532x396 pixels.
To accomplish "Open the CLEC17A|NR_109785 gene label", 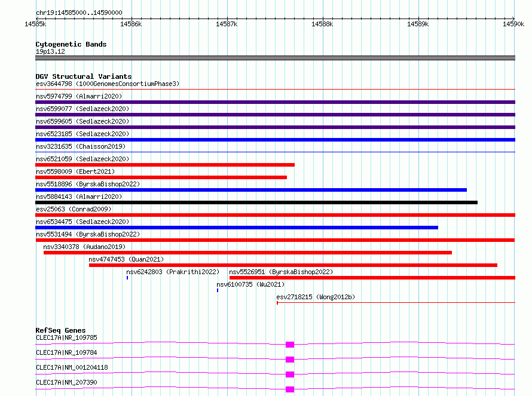I will pyautogui.click(x=66, y=337).
